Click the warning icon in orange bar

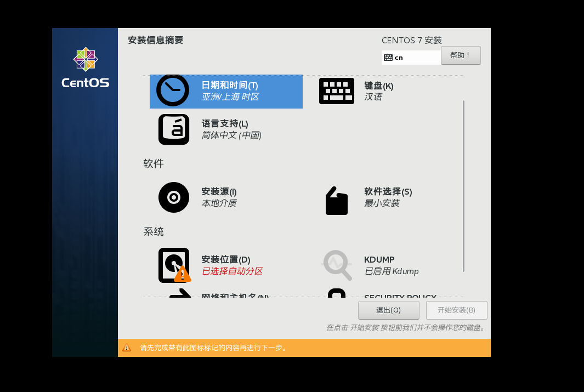[x=127, y=348]
